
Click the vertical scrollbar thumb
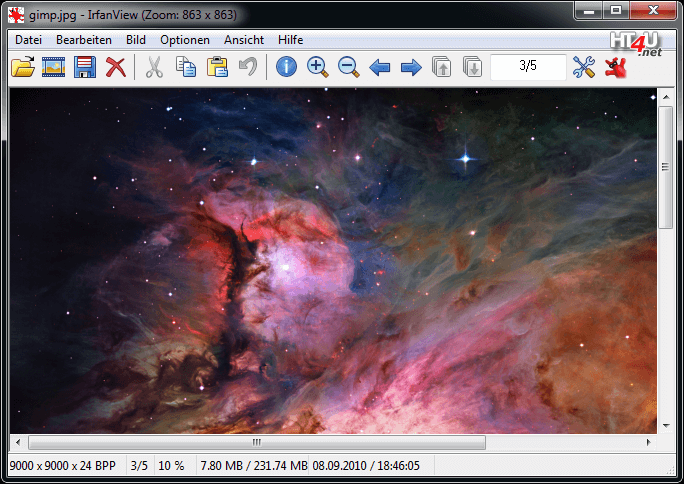click(666, 167)
